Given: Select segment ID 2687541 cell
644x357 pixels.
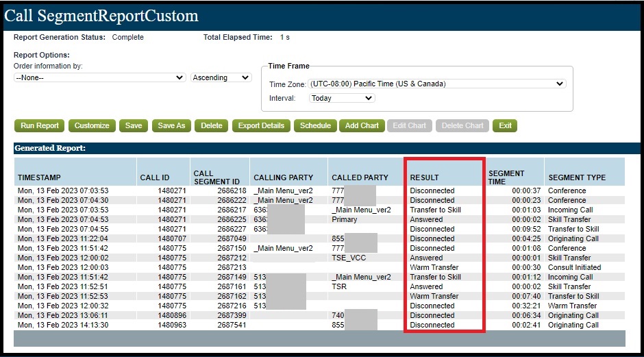Looking at the screenshot, I should 232,325.
